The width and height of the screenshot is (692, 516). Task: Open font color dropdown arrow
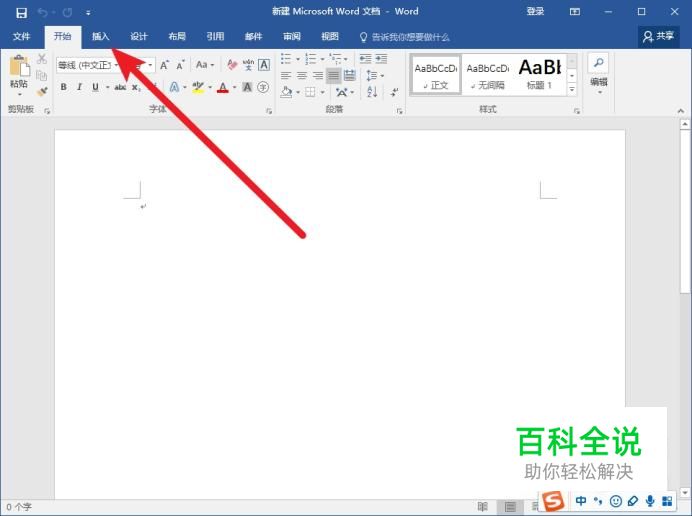[x=234, y=87]
